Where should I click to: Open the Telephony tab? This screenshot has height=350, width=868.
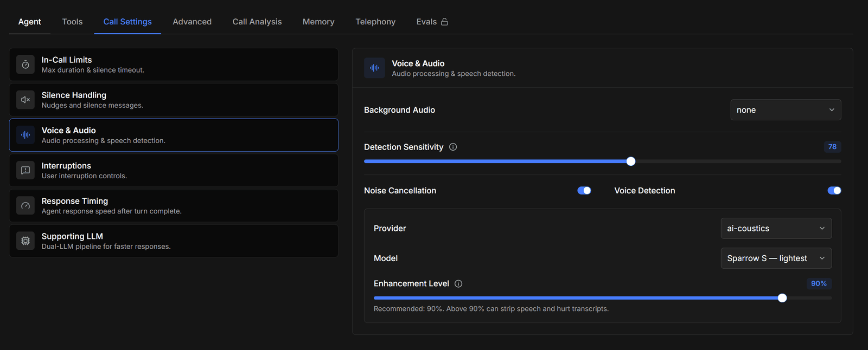tap(375, 22)
